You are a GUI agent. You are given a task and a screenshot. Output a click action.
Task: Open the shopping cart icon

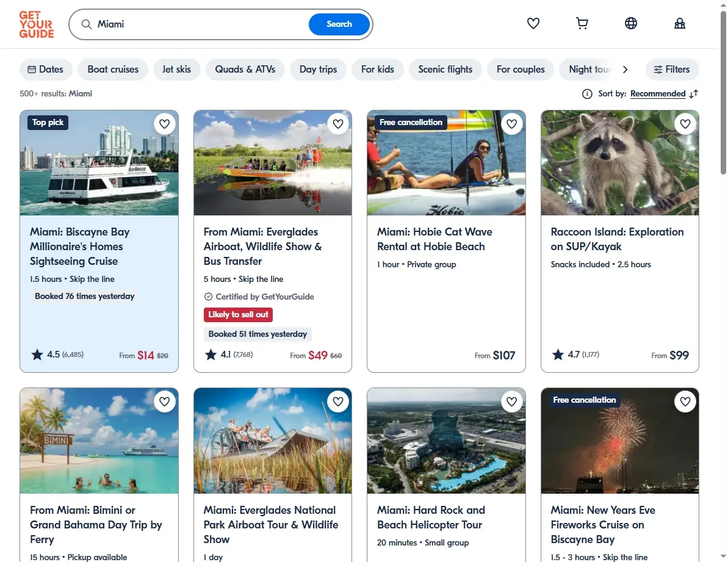pos(582,23)
